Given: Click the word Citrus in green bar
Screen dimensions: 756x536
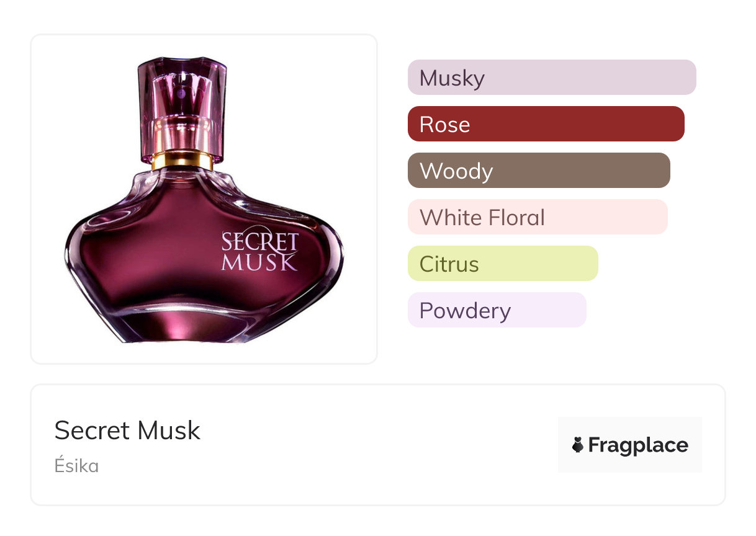Looking at the screenshot, I should [449, 264].
